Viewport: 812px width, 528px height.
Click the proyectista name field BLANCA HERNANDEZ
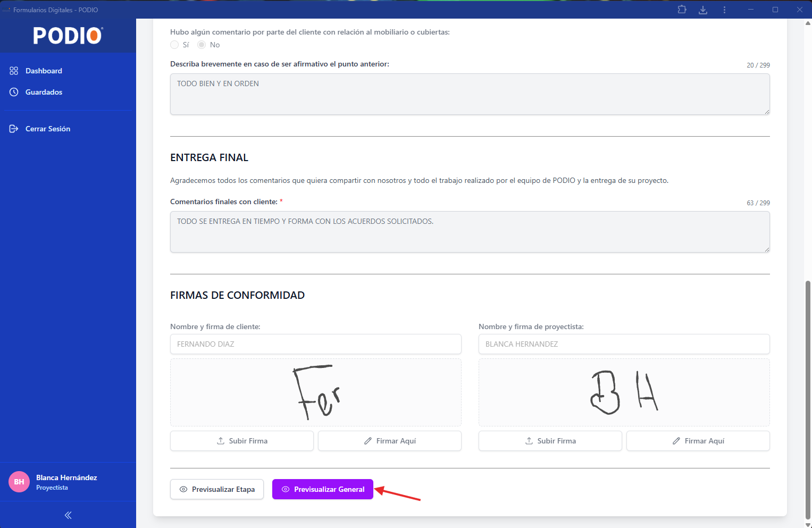(624, 344)
